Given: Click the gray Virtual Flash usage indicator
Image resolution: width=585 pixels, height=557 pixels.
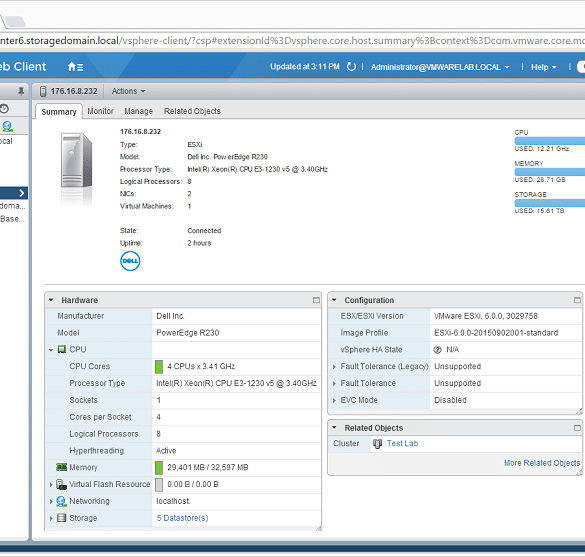Looking at the screenshot, I should point(159,485).
